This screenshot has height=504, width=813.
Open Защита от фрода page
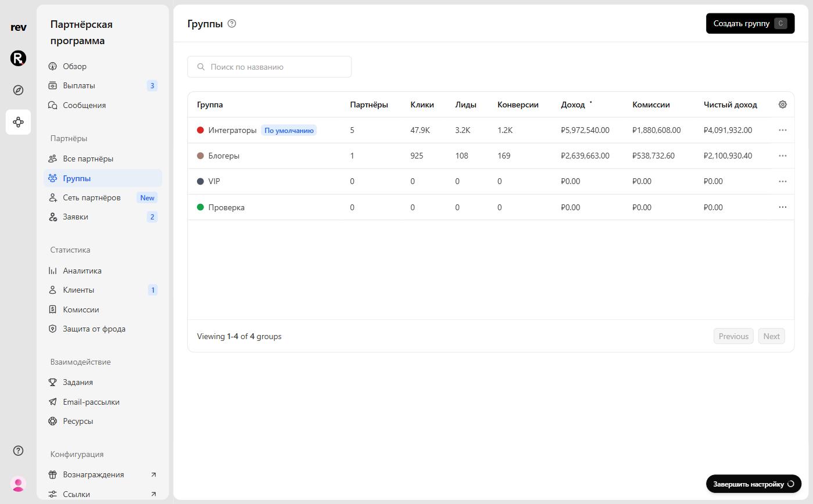coord(103,329)
